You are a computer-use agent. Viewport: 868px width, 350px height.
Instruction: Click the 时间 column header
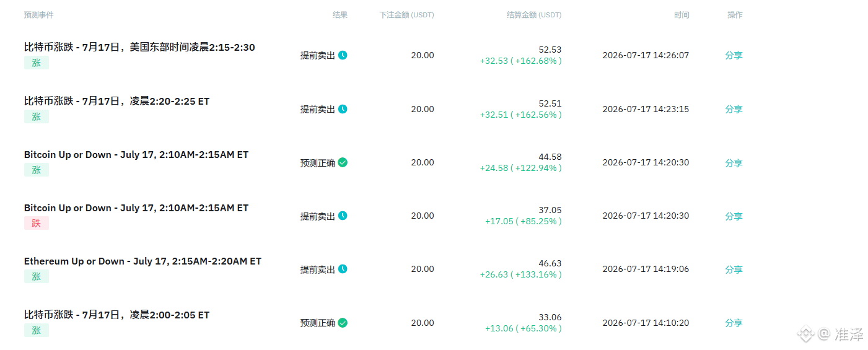682,15
